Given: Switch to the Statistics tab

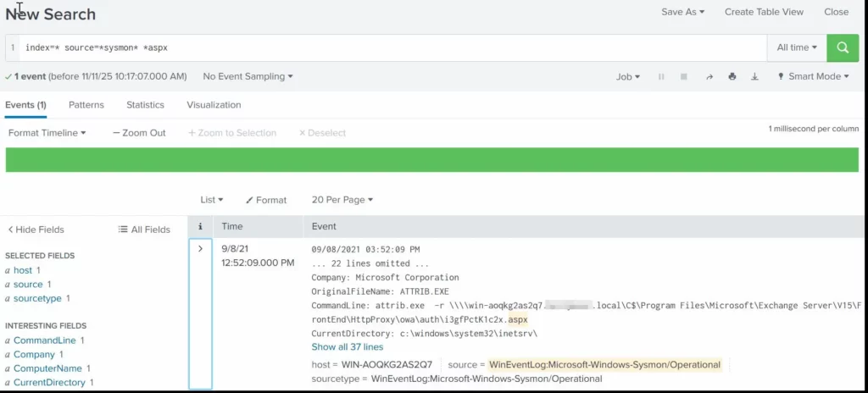Looking at the screenshot, I should coord(145,105).
